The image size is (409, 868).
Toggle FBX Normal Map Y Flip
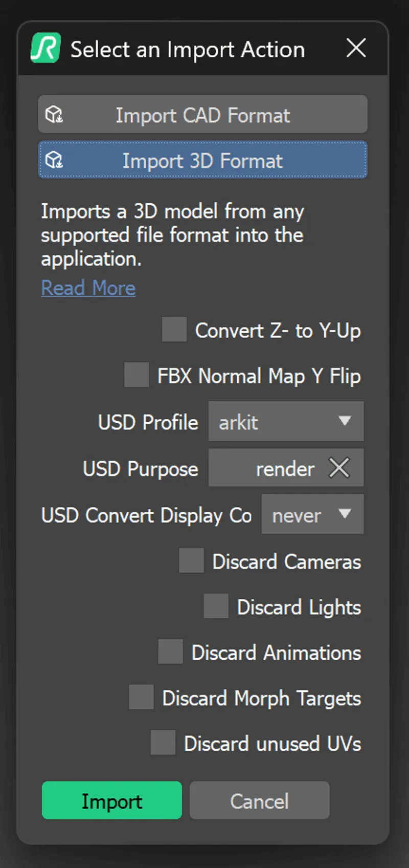pyautogui.click(x=136, y=375)
